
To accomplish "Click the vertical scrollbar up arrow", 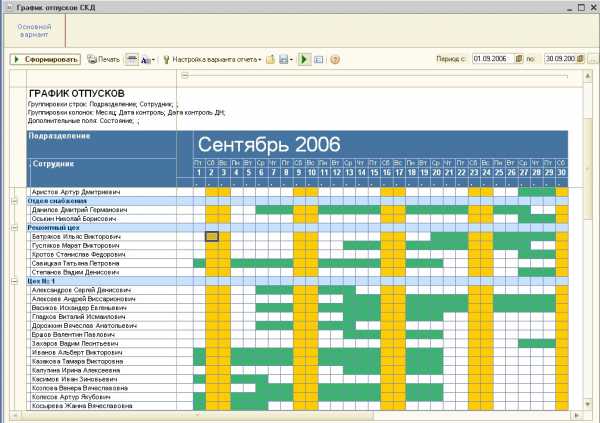I will 588,76.
